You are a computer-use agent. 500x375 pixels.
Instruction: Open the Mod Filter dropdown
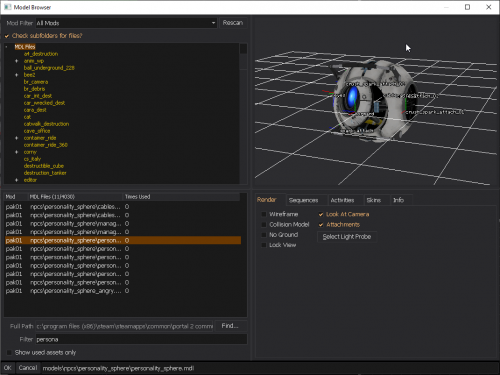pos(126,23)
